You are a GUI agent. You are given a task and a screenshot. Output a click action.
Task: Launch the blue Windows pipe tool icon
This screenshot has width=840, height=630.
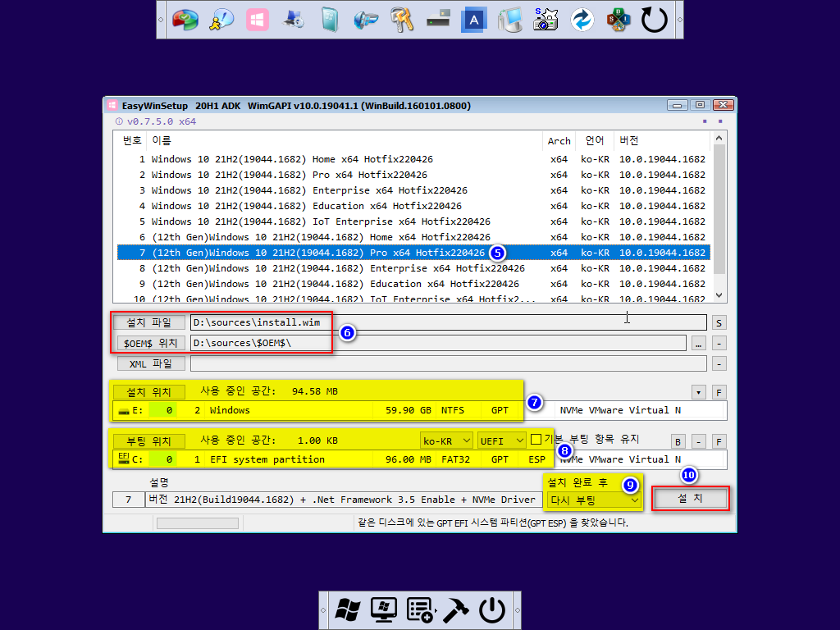(366, 20)
